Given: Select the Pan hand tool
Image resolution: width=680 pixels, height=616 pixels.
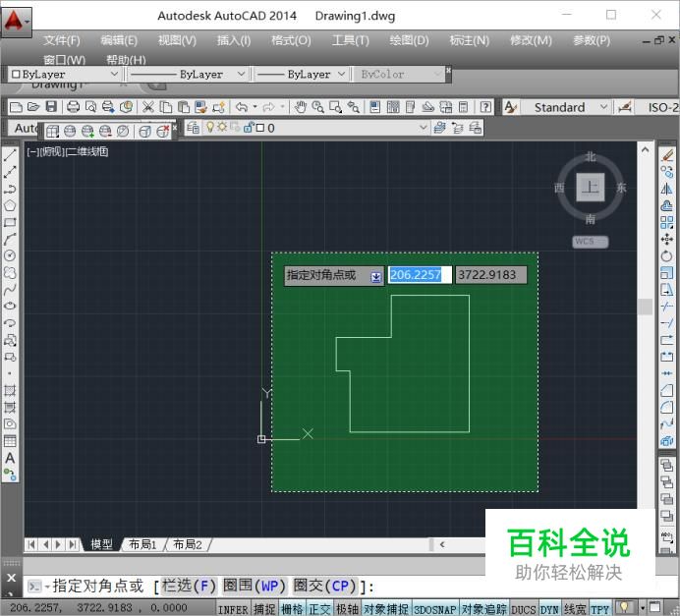Looking at the screenshot, I should 300,107.
